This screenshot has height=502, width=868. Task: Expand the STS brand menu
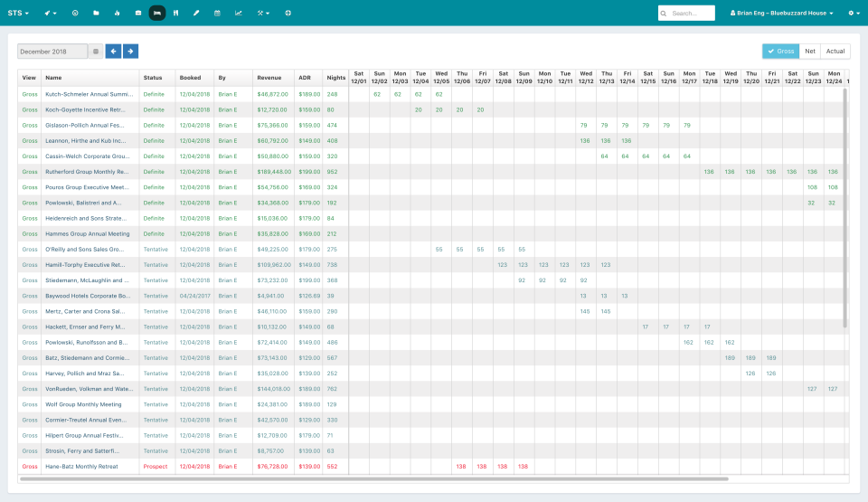click(18, 13)
